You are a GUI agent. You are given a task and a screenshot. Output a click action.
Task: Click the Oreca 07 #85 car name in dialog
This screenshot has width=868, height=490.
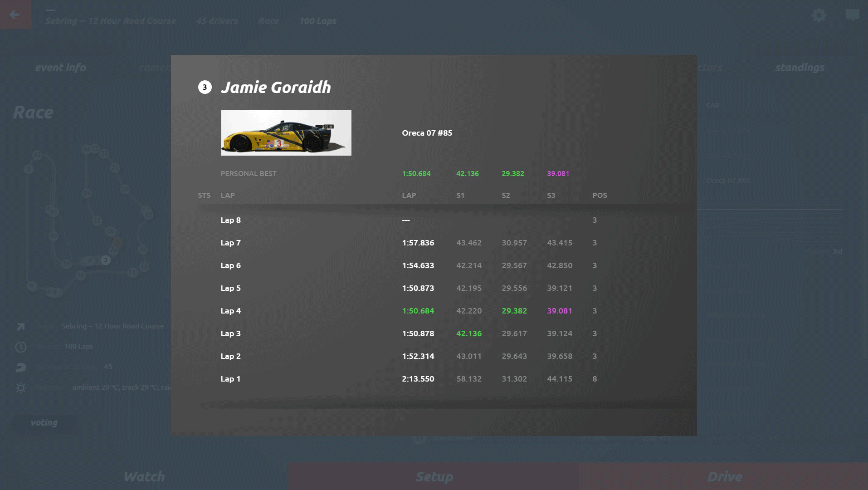click(427, 133)
